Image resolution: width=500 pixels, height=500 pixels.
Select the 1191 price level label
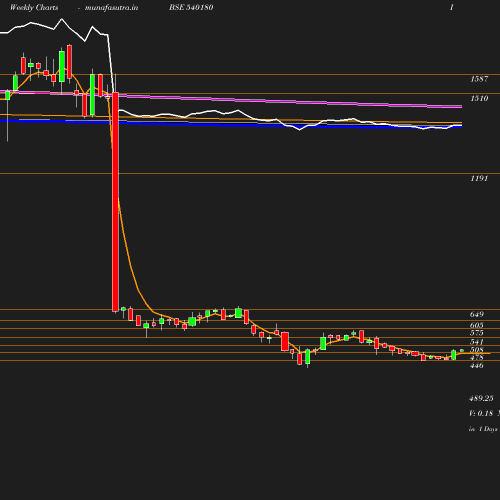tap(479, 178)
